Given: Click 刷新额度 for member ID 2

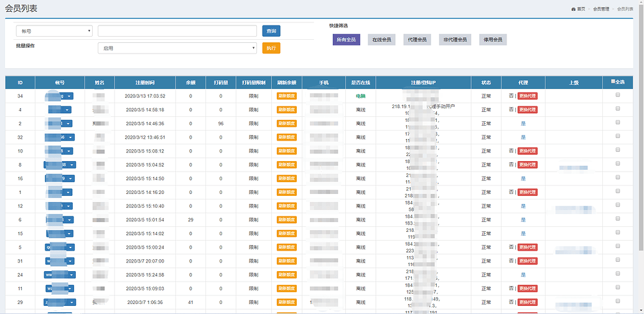Looking at the screenshot, I should pyautogui.click(x=287, y=123).
